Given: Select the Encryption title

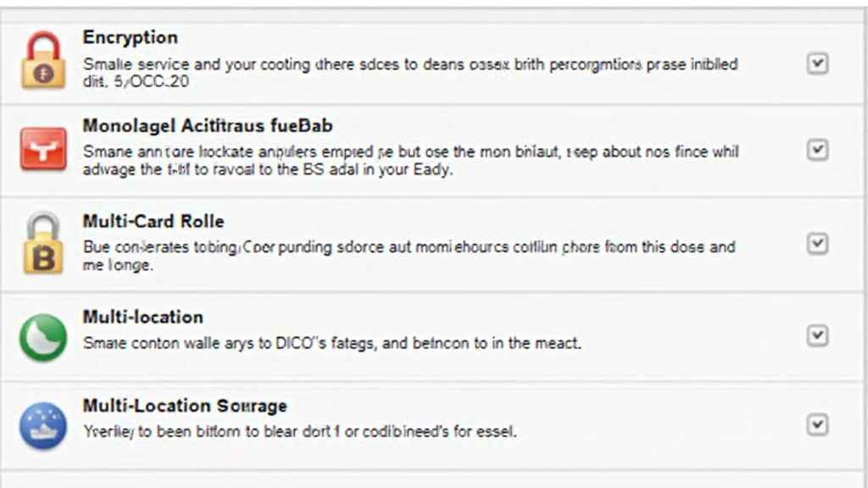Looking at the screenshot, I should click(x=131, y=37).
